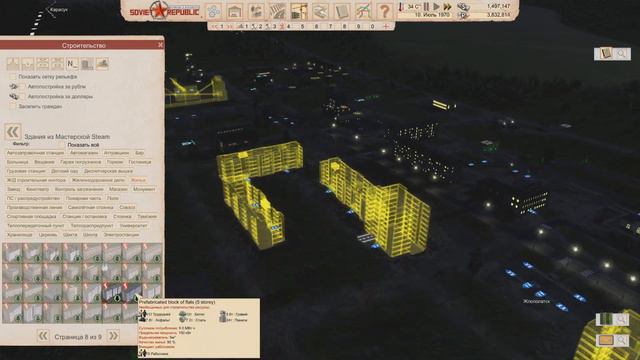Viewport: 640px width, 360px height.
Task: Click the book icon below the money display
Action: tap(606, 53)
